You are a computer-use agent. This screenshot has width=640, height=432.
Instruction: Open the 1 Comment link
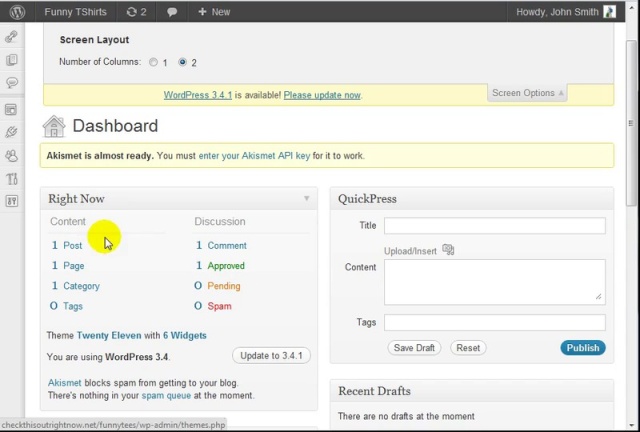pos(221,245)
